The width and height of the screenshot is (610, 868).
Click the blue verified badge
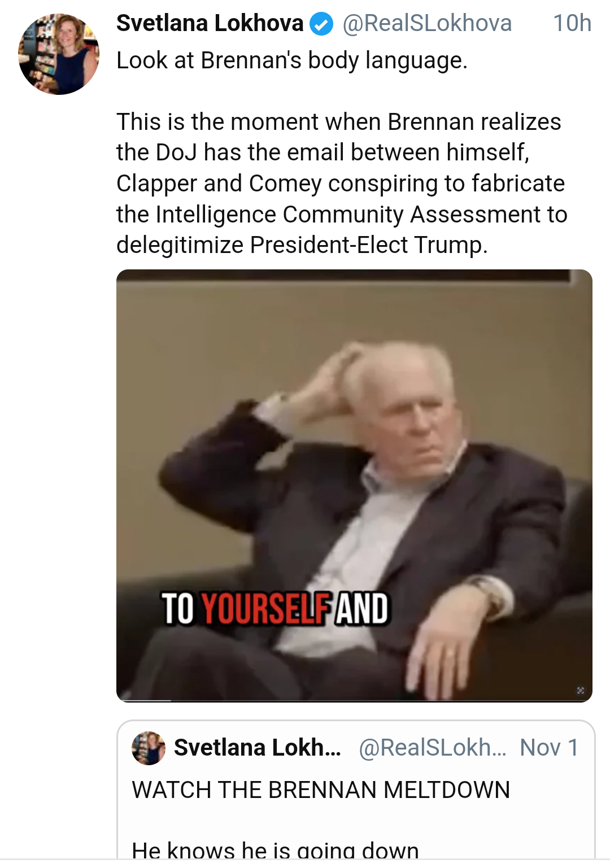322,25
